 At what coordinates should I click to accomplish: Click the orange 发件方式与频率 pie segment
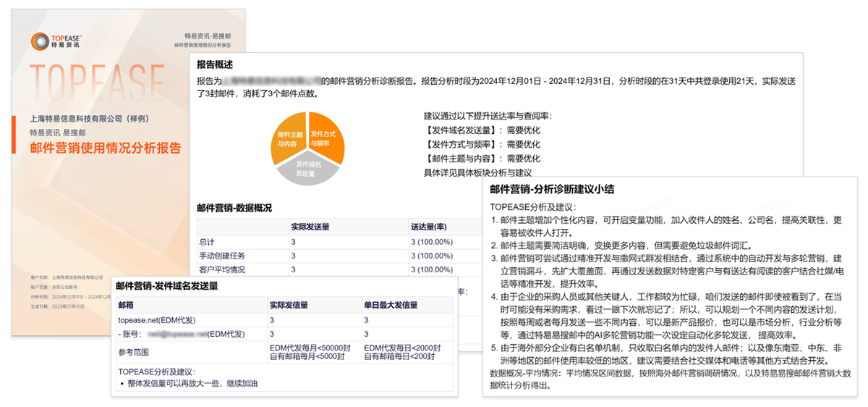(327, 136)
